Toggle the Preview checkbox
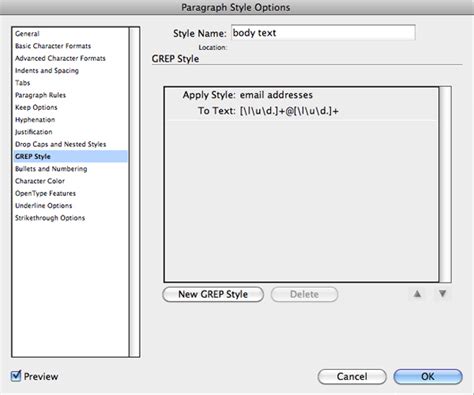 click(16, 376)
